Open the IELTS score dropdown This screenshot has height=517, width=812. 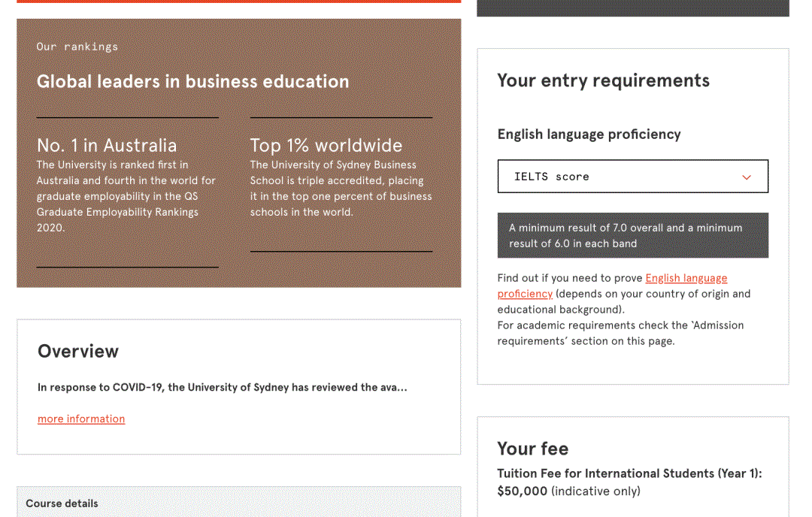pyautogui.click(x=632, y=176)
